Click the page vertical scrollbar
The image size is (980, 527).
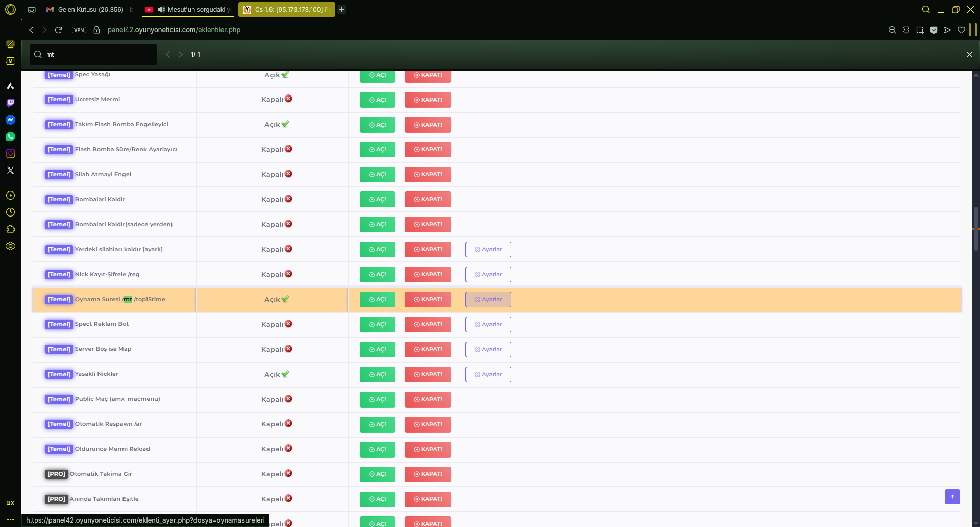pyautogui.click(x=976, y=229)
